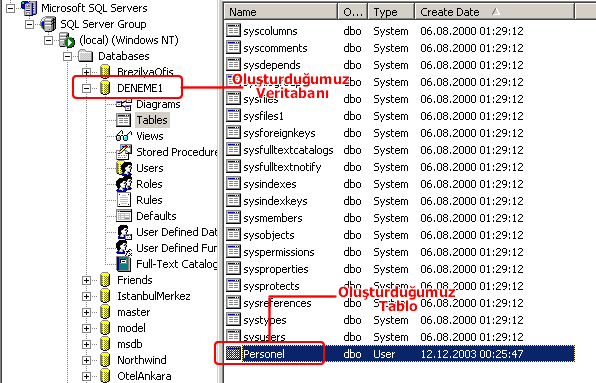Click the Personel create date 12.12.2003 00:25:47
Image resolution: width=596 pixels, height=383 pixels.
click(472, 354)
